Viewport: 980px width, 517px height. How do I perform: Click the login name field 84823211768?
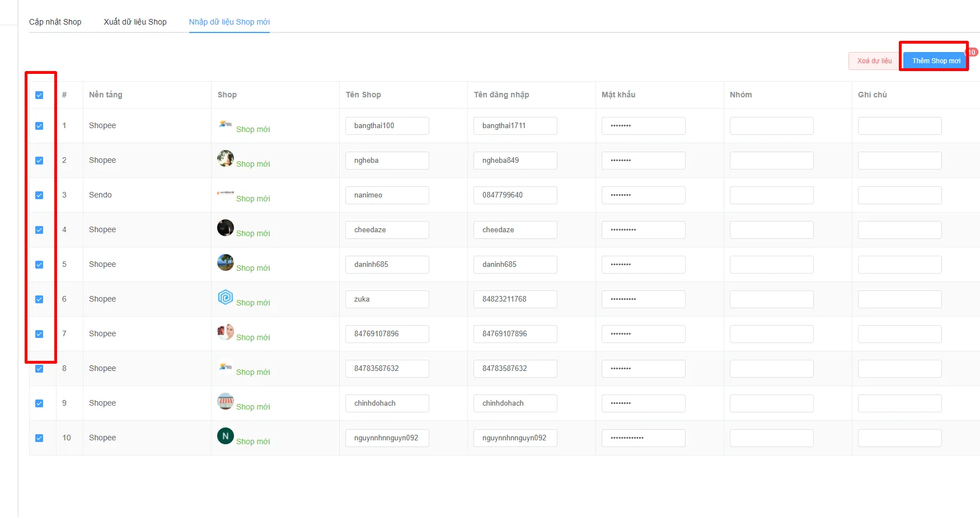point(515,299)
